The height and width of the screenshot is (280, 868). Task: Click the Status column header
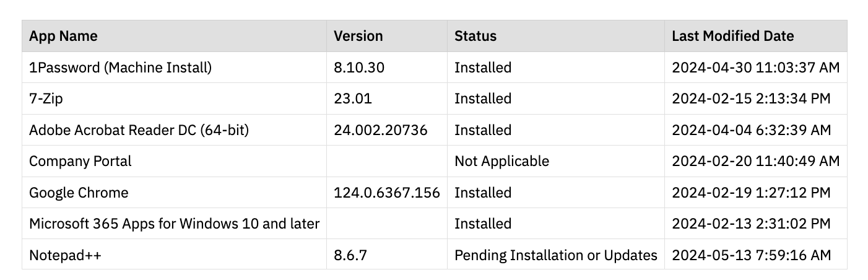coord(475,36)
